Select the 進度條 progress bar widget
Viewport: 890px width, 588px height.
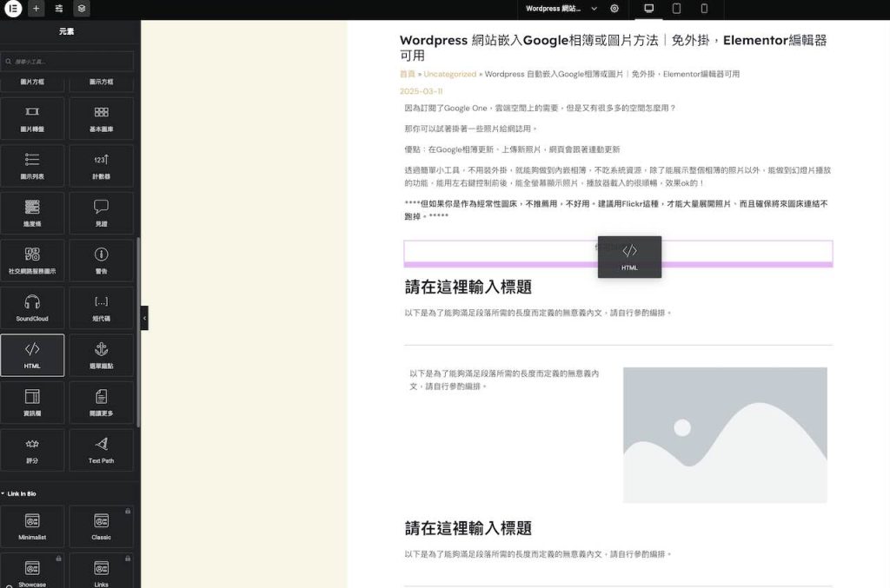tap(32, 213)
